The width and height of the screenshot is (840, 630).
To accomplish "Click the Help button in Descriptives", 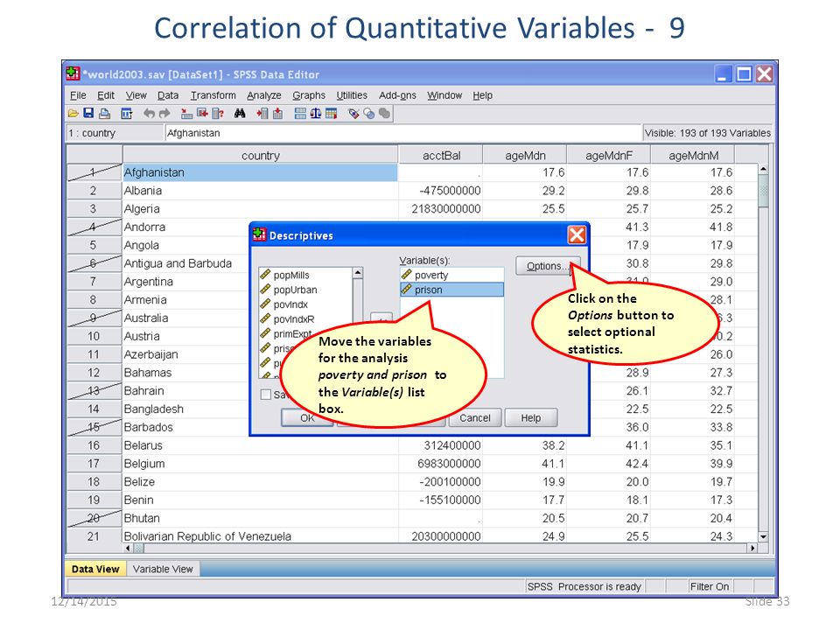I will [x=531, y=418].
